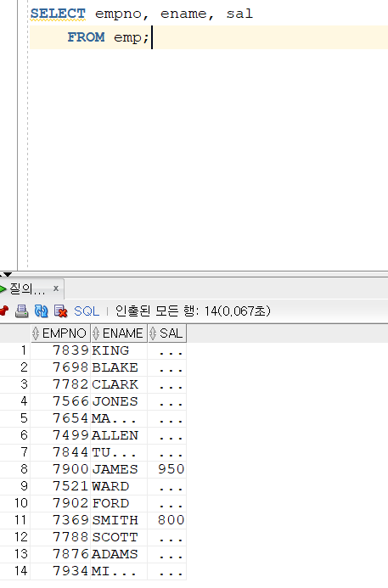The height and width of the screenshot is (588, 388).
Task: Select the ADAMS name cell
Action: [x=119, y=554]
